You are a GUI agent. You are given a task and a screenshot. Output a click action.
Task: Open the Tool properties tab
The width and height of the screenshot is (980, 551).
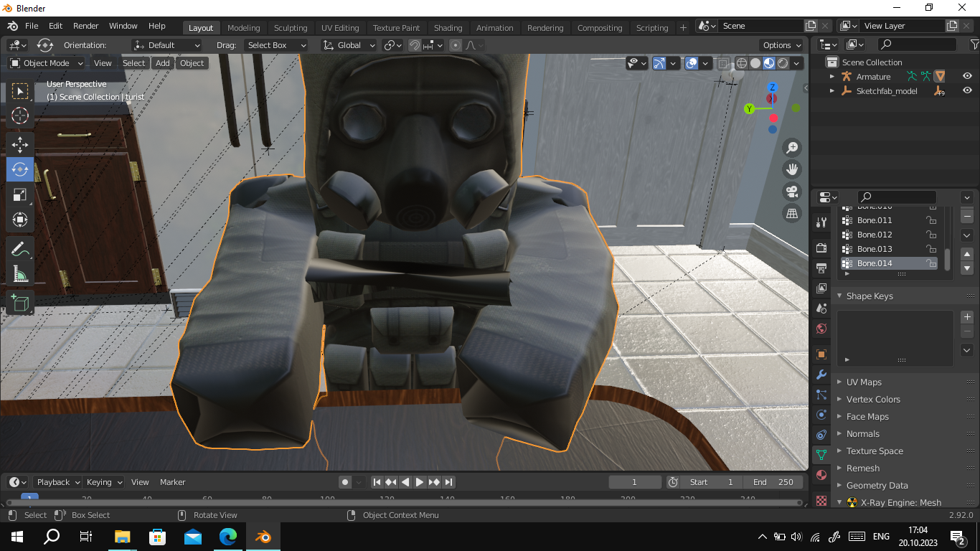(x=821, y=222)
